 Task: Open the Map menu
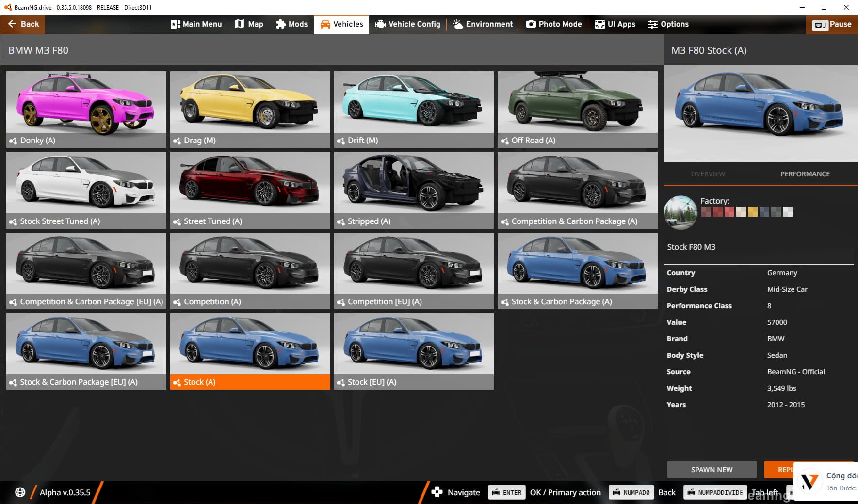[249, 24]
